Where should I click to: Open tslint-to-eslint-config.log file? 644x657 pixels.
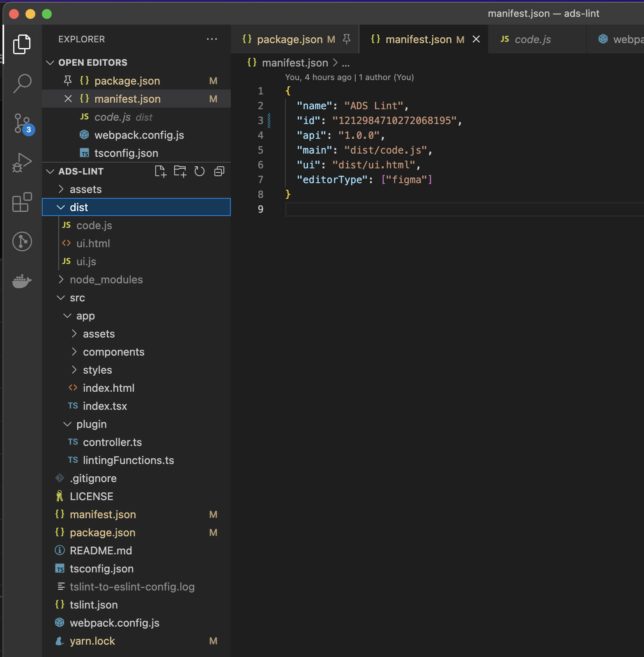pos(136,587)
